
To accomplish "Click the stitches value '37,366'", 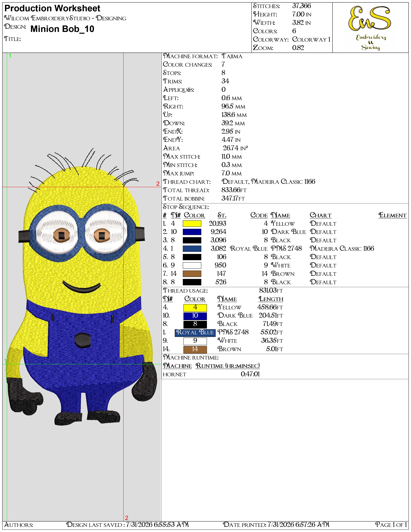I will coord(301,6).
